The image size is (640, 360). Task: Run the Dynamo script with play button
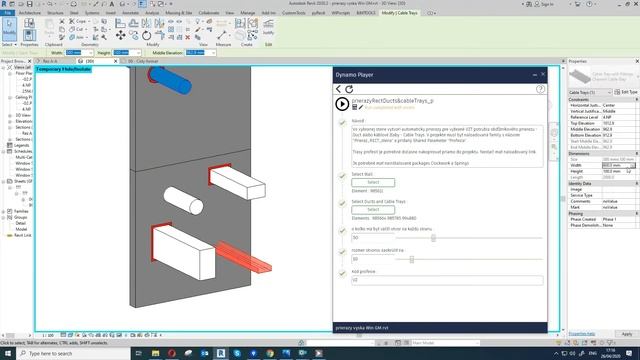[342, 104]
